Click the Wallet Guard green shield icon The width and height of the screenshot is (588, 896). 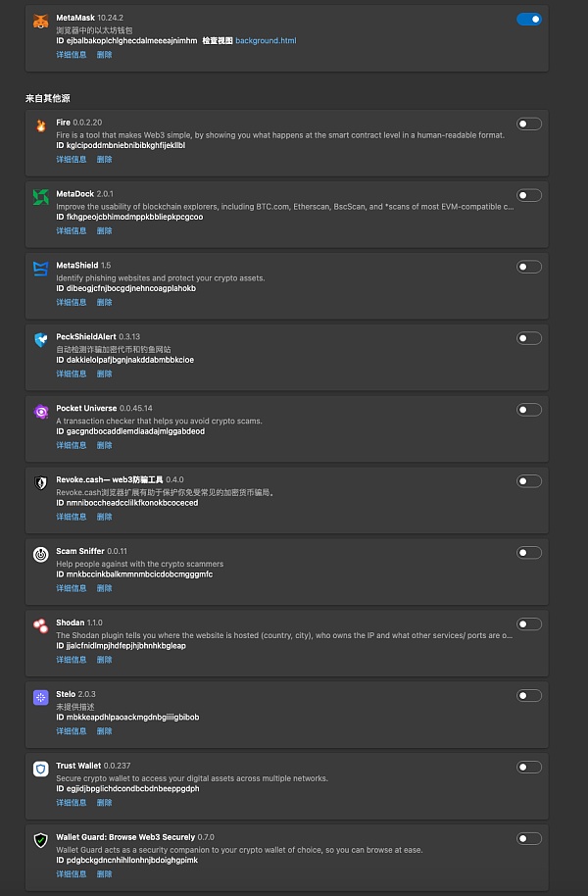point(40,840)
